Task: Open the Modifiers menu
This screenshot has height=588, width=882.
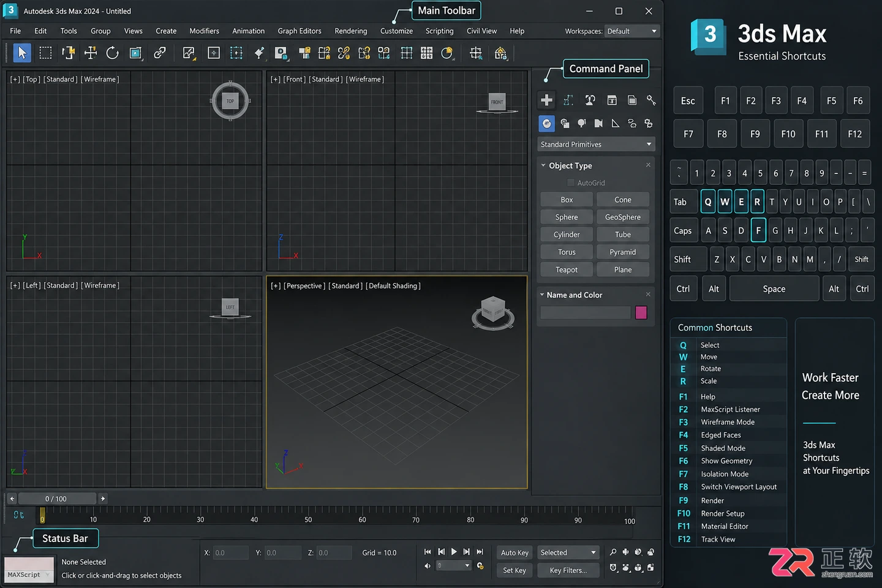Action: [x=204, y=31]
